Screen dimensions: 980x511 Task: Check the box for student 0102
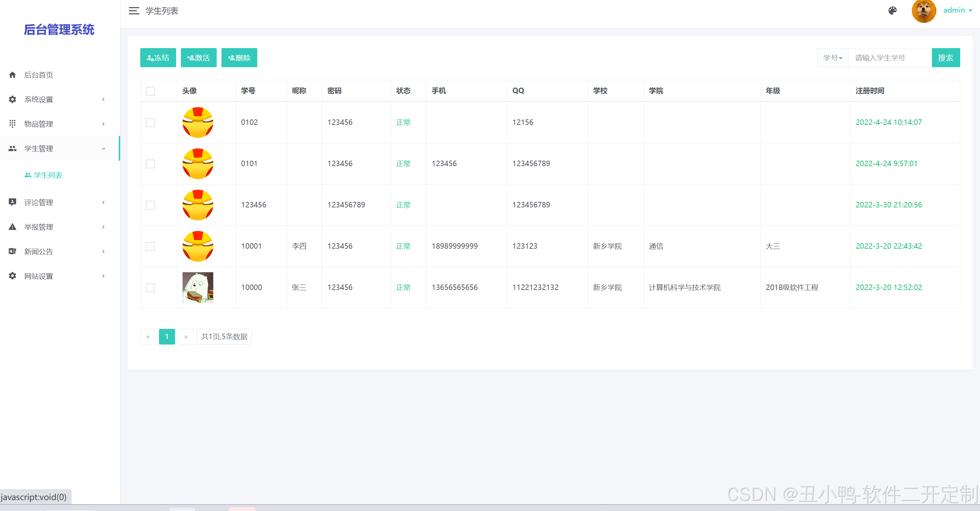coord(150,122)
